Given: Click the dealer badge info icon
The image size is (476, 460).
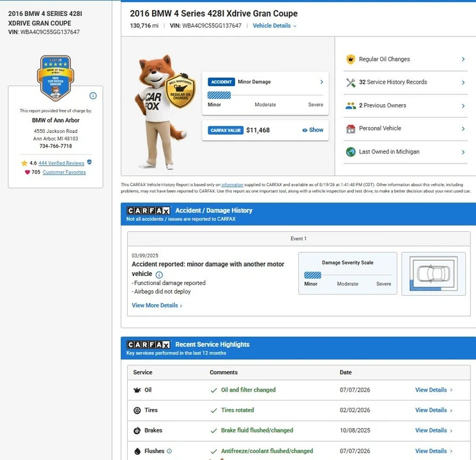Looking at the screenshot, I should pos(93,96).
